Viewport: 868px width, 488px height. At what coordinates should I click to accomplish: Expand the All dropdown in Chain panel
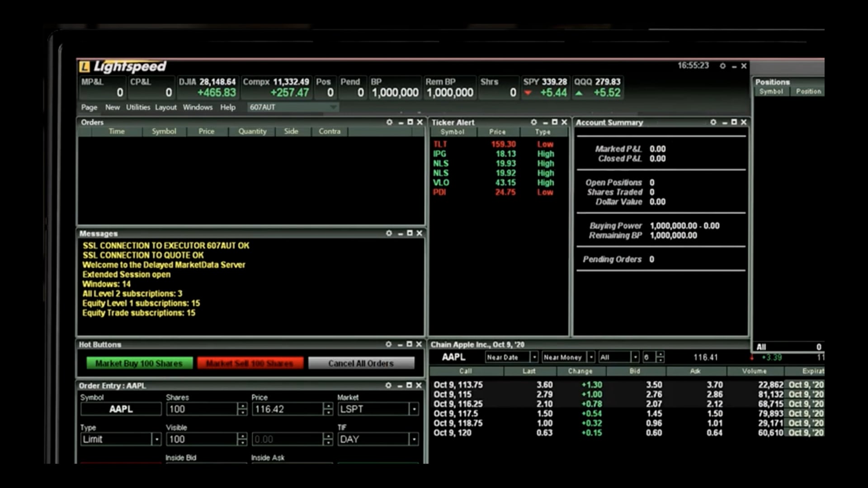(635, 357)
